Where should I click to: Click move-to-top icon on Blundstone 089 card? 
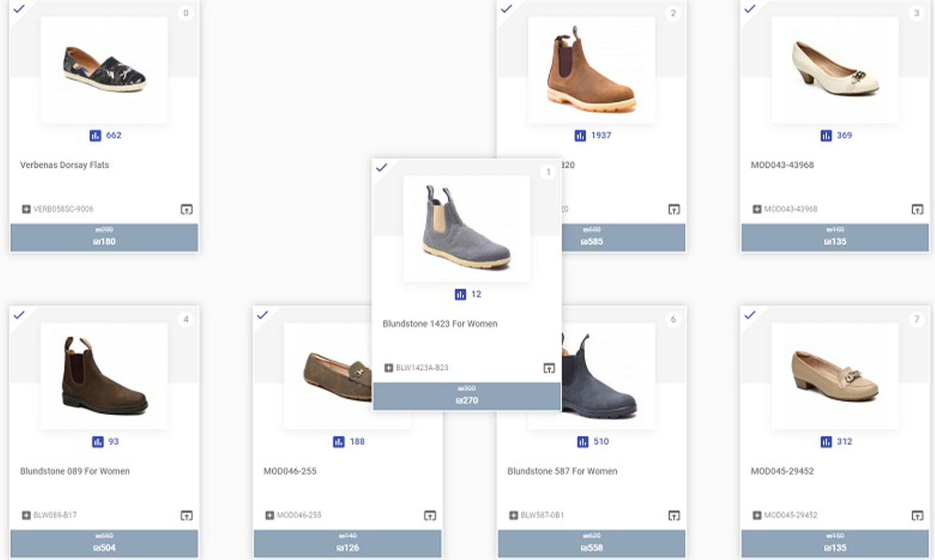tap(186, 515)
